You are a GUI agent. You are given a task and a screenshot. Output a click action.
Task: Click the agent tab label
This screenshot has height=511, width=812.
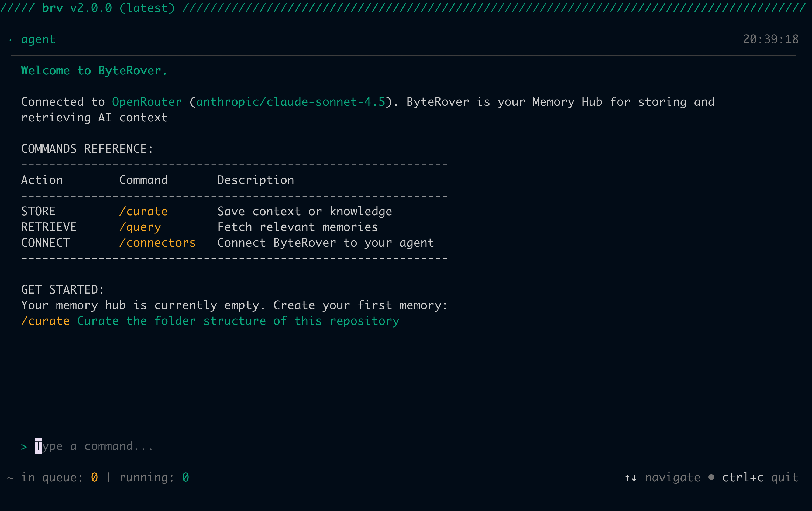(x=38, y=39)
